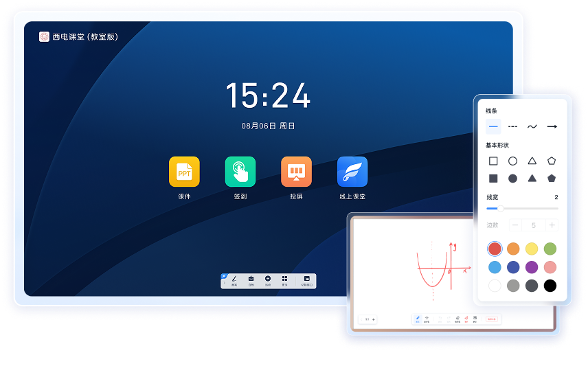Click the red-outlined button in whiteboard toolbar

pyautogui.click(x=491, y=319)
